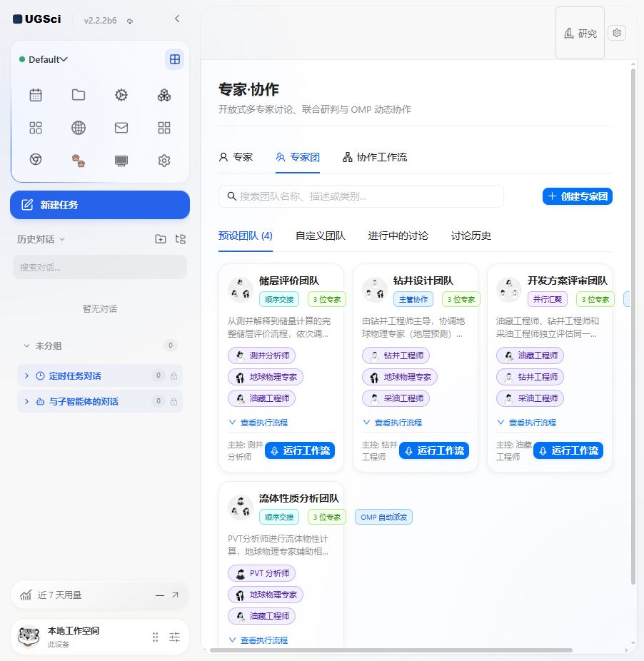Expand 查看执行流程 in 流体性质分析团队 card
Screen dimensions: 644x661
pos(258,640)
